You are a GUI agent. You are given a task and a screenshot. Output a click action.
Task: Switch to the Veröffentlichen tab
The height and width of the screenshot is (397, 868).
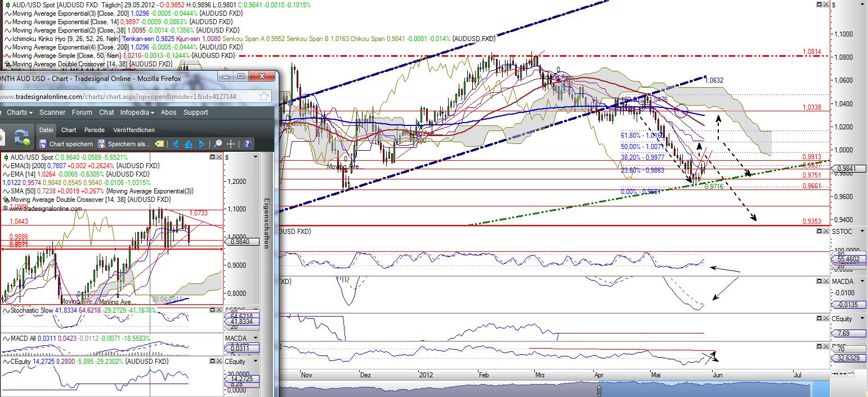coord(134,130)
